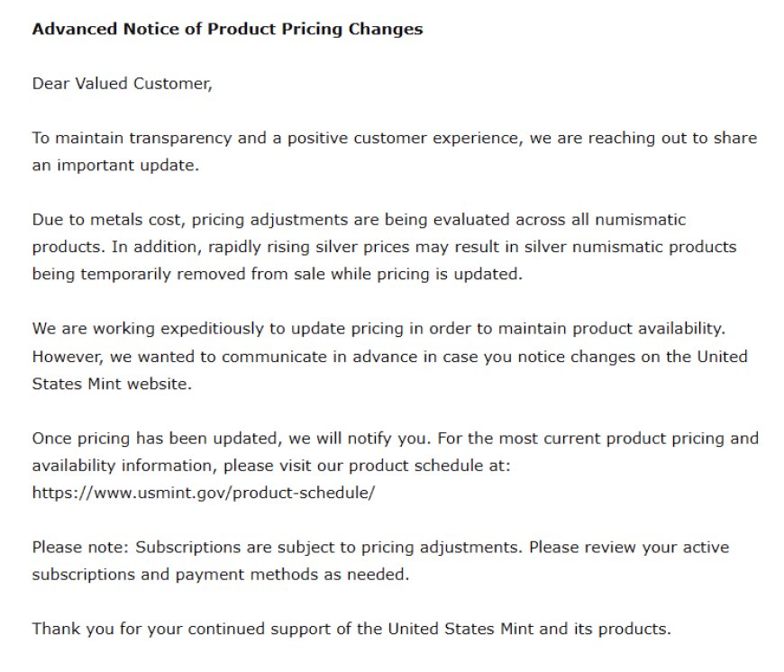Click the words pricing adjustments in note paragraph

coord(440,548)
